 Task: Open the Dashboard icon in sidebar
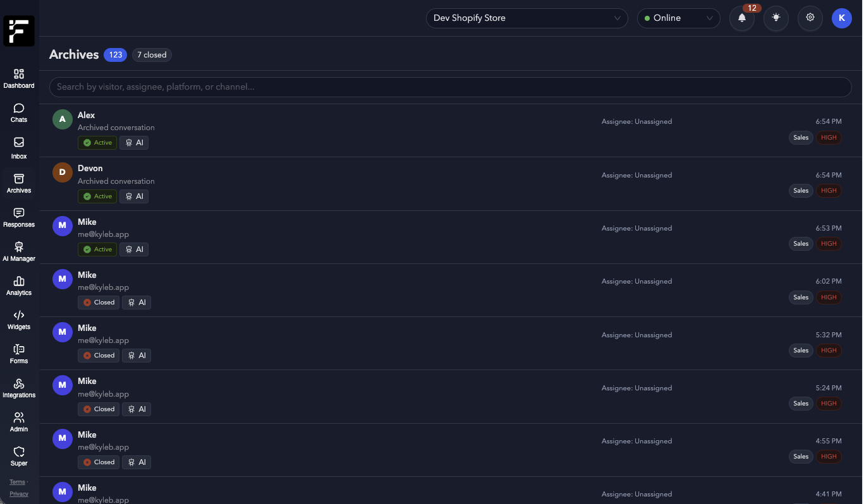tap(19, 75)
